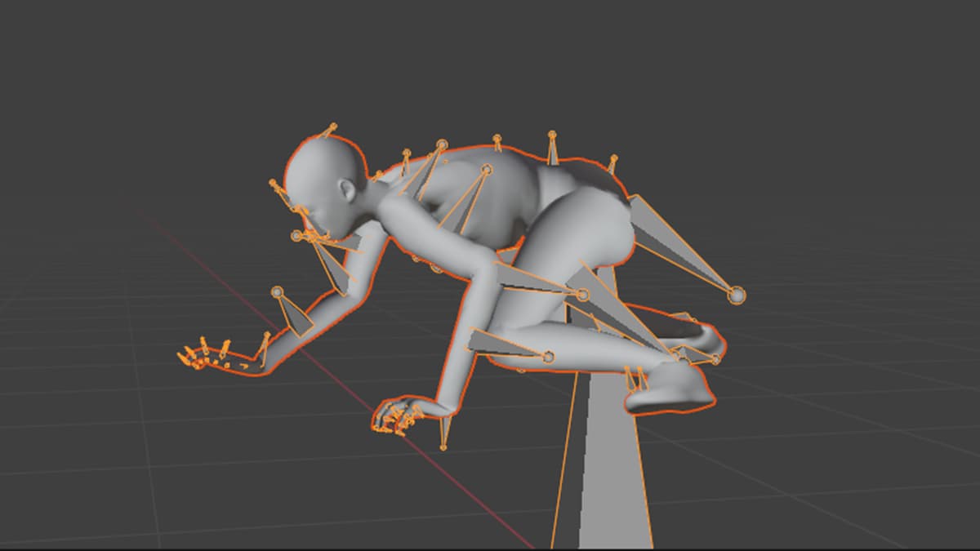Select the finger bones of the outstretched hand
Image resolution: width=980 pixels, height=551 pixels.
pyautogui.click(x=200, y=356)
